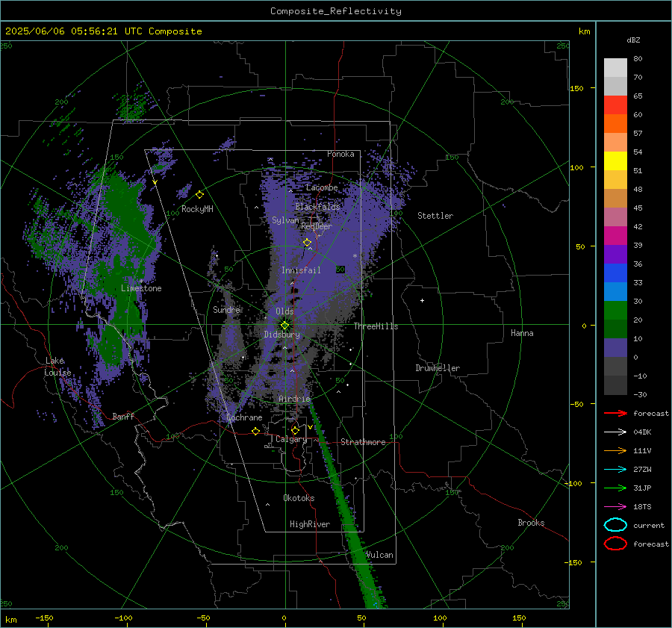Click the white plus marker west of Hanna
The height and width of the screenshot is (628, 672).
tap(422, 300)
